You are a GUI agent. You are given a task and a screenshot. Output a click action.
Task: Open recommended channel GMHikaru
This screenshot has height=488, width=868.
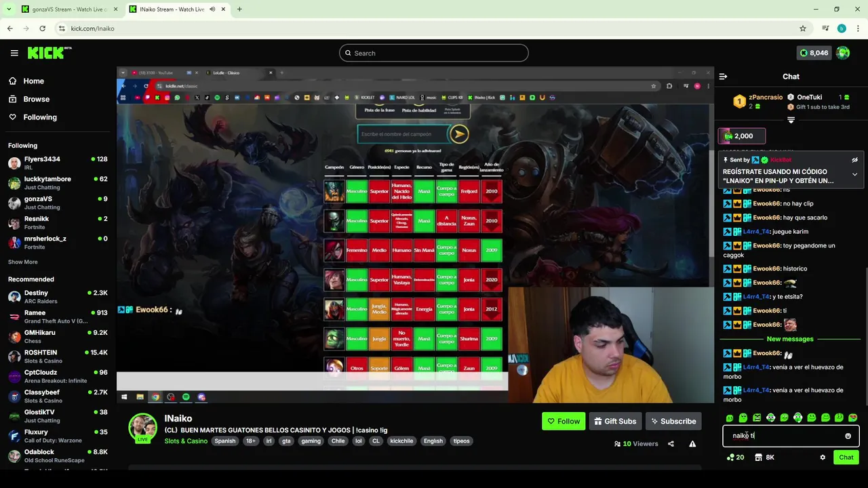click(58, 336)
